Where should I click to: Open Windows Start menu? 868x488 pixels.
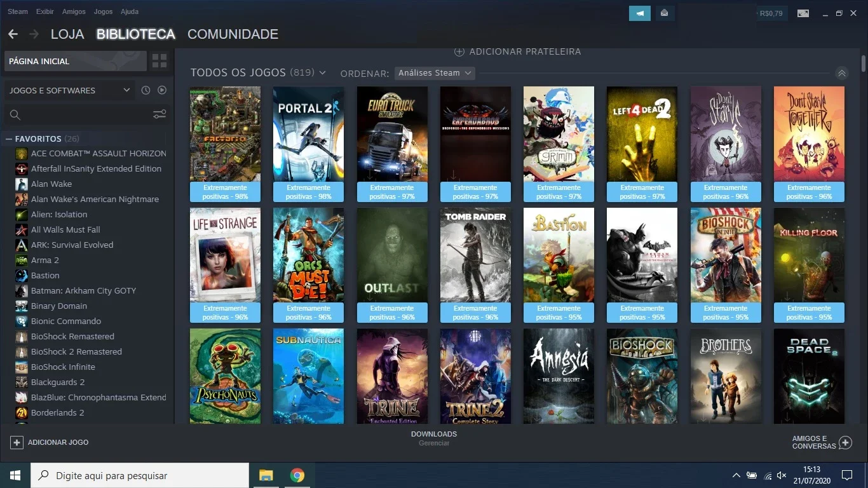(15, 475)
